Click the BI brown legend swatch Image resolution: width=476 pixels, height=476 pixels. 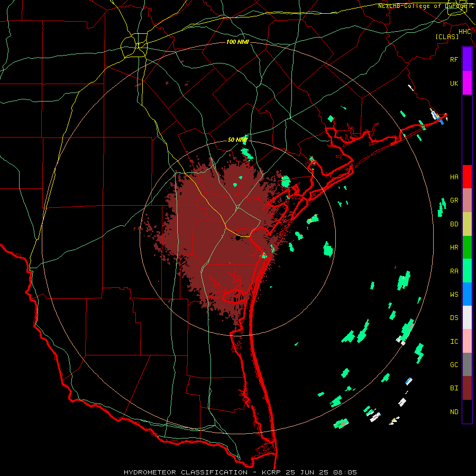467,388
